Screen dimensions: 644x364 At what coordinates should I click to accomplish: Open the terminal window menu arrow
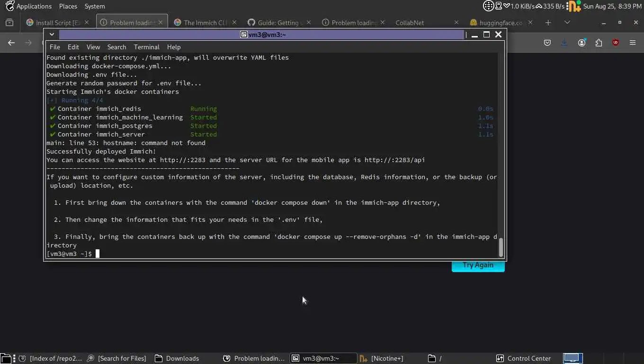52,35
